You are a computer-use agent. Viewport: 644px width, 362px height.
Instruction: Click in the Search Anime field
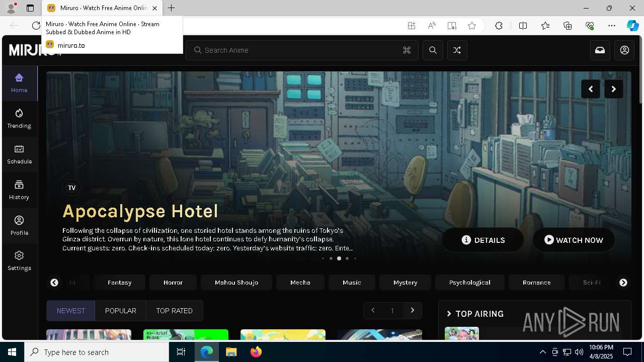(302, 50)
